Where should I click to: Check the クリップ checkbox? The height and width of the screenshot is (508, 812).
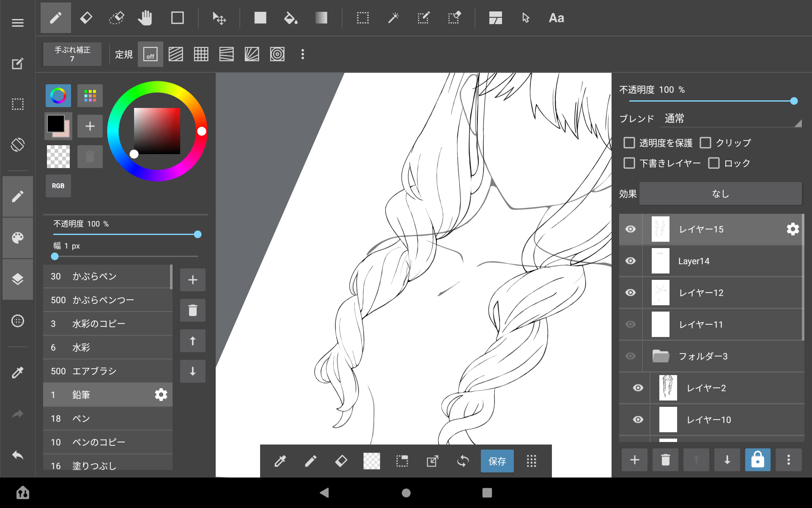(705, 143)
